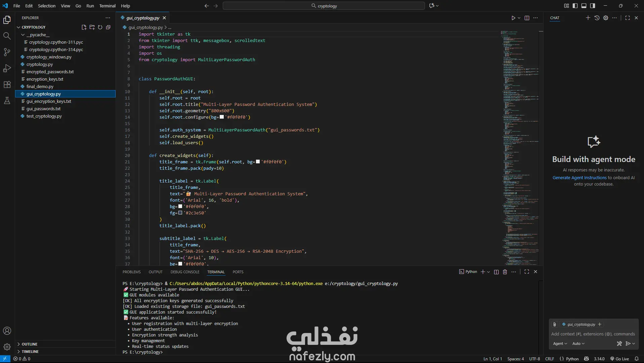Send the chat message
Screen dimensions: 644x363
[x=628, y=344]
